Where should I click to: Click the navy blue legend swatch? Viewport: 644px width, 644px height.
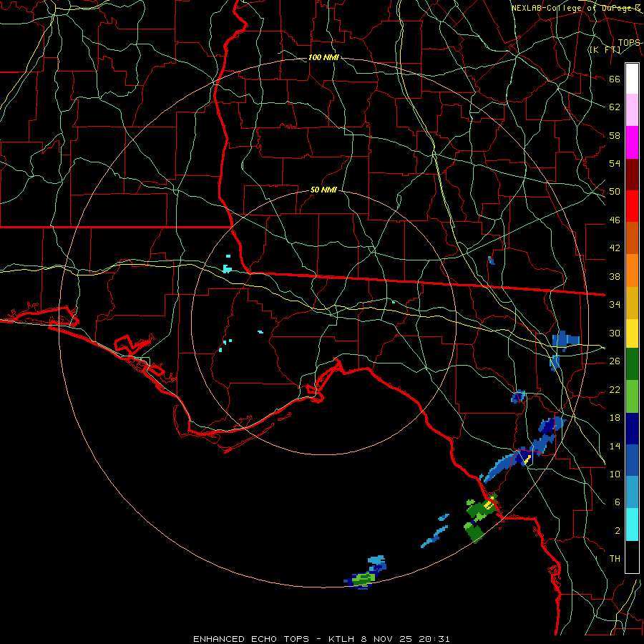(632, 429)
